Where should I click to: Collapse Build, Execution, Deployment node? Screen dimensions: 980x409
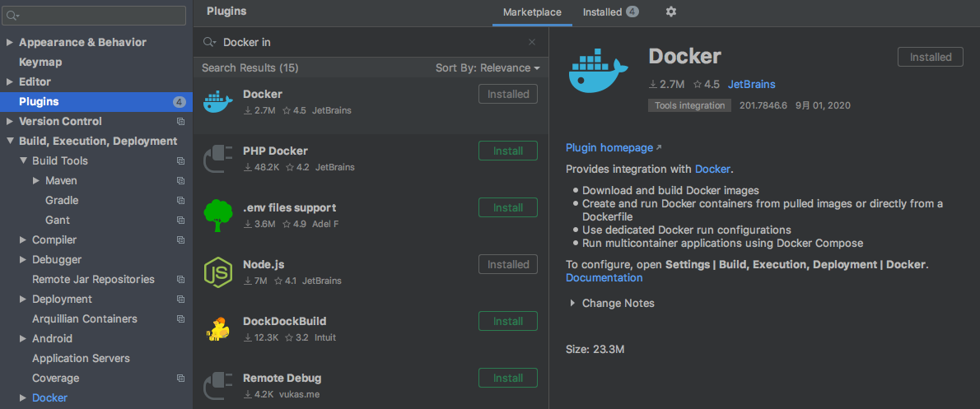point(9,141)
